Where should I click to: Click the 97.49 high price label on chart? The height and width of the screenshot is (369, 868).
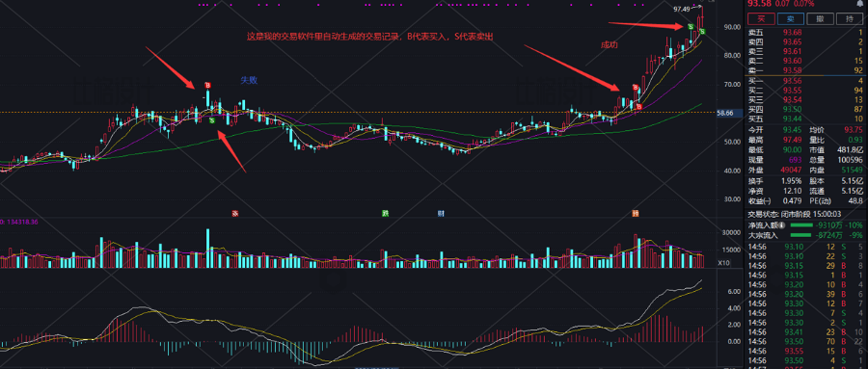point(682,9)
